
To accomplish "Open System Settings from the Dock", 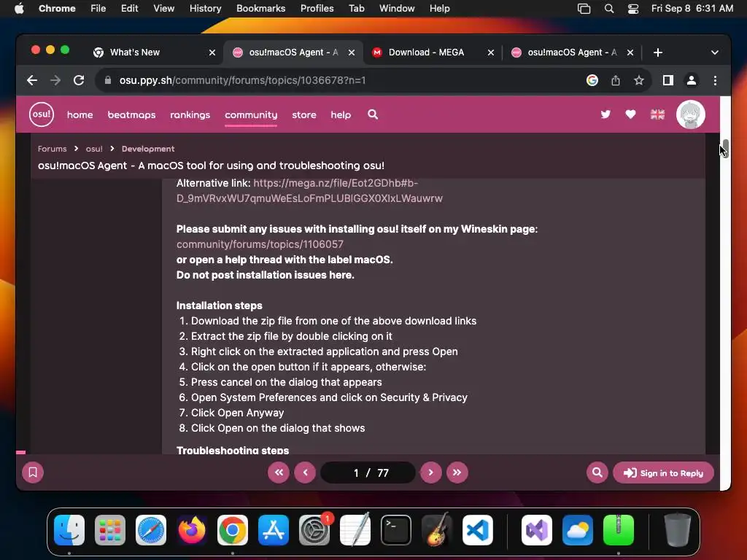I will click(x=314, y=530).
